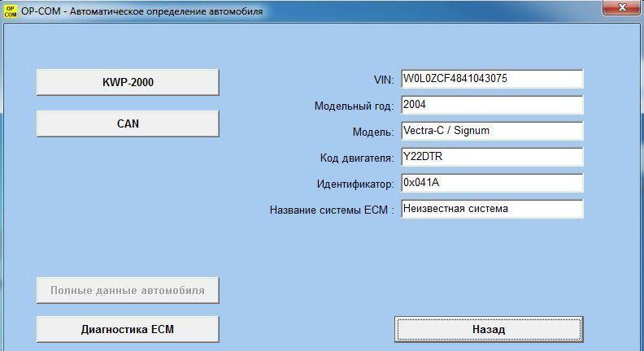Select the Модель field showing Vectra-C / Signum
This screenshot has width=644, height=351.
pos(492,131)
